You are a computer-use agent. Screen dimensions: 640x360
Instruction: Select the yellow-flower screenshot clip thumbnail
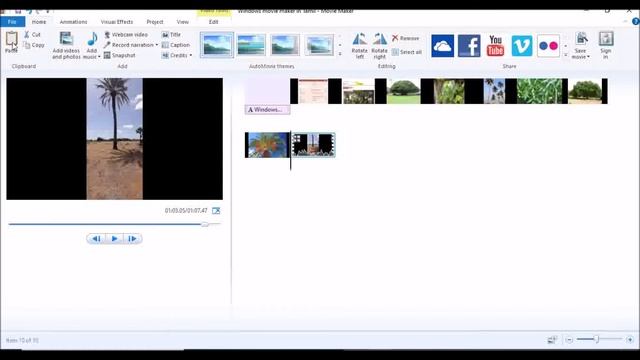click(x=358, y=91)
